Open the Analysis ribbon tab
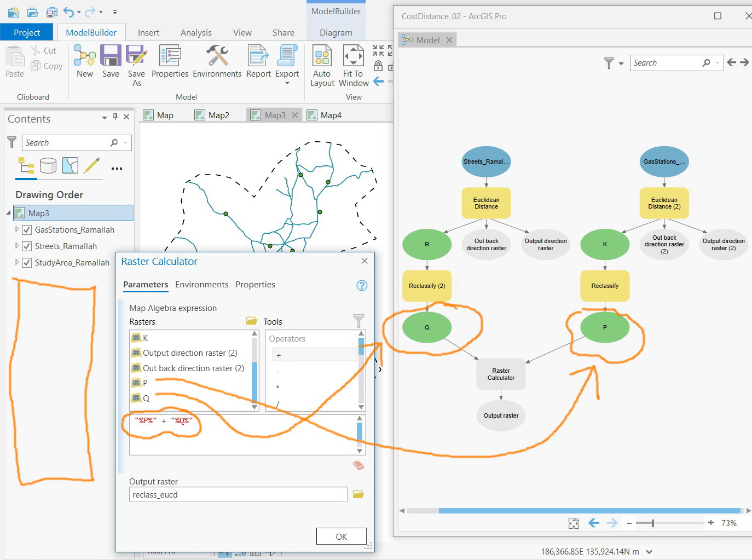Image resolution: width=752 pixels, height=560 pixels. point(196,32)
